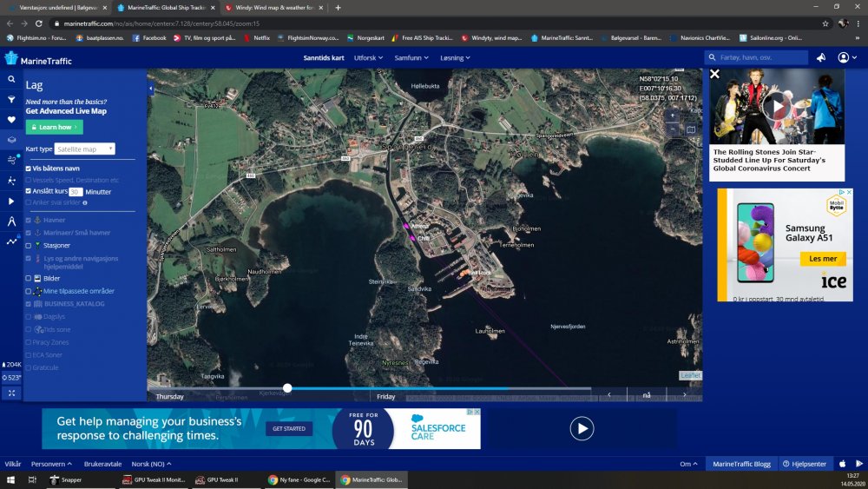Toggle BUSINESS_KATALOG checkbox
The height and width of the screenshot is (489, 868).
click(29, 304)
